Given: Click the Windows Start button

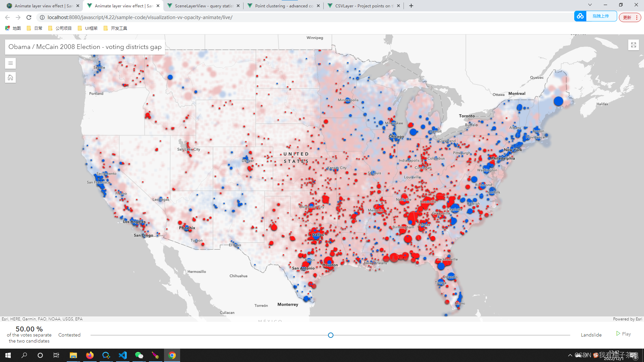Looking at the screenshot, I should tap(7, 355).
